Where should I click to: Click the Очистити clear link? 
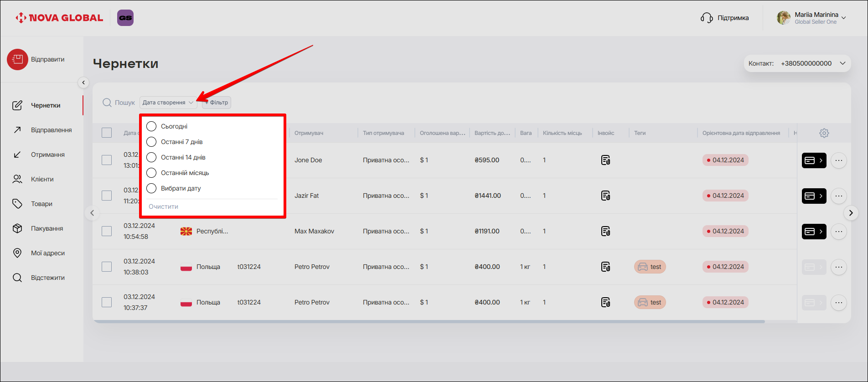point(163,206)
